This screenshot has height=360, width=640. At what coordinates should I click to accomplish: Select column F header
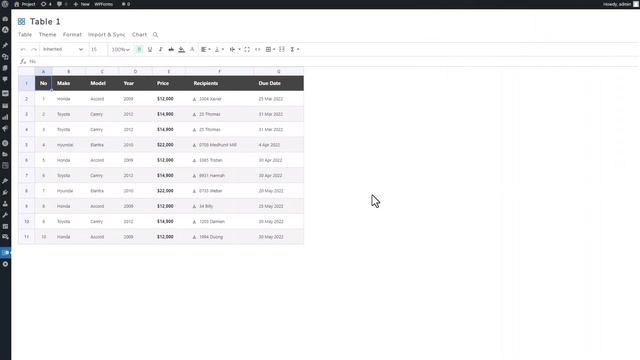coord(220,71)
